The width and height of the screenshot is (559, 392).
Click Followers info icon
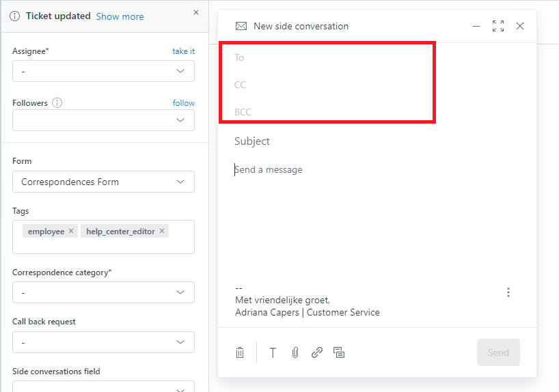click(x=57, y=103)
